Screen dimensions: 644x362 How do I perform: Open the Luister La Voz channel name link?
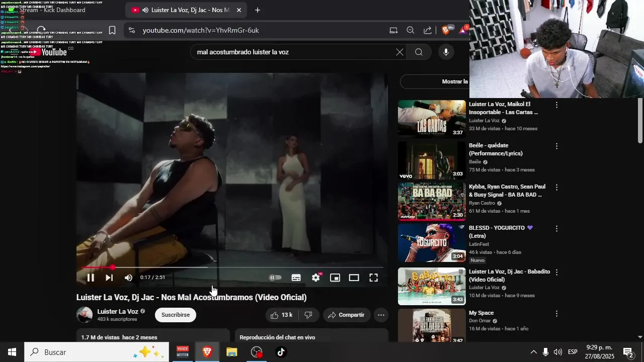coord(118,312)
